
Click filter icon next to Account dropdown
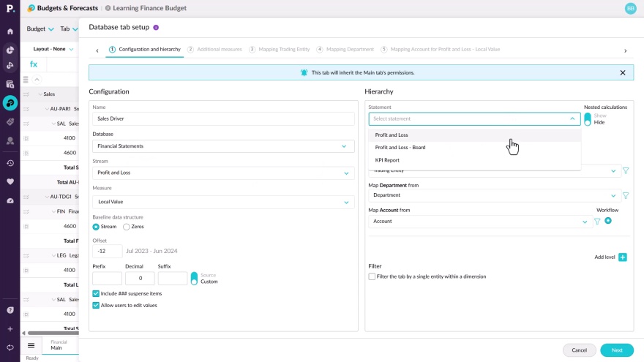pos(597,222)
